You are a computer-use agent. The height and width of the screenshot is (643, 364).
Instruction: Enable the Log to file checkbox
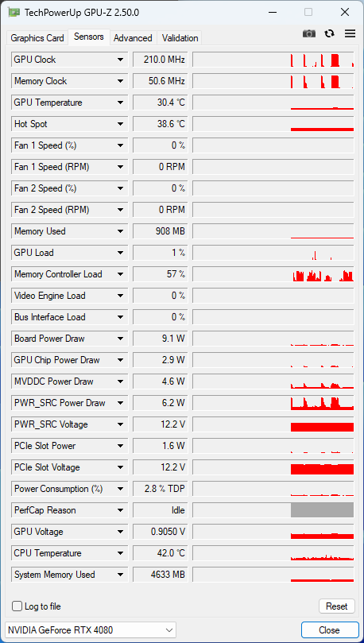[x=17, y=606]
